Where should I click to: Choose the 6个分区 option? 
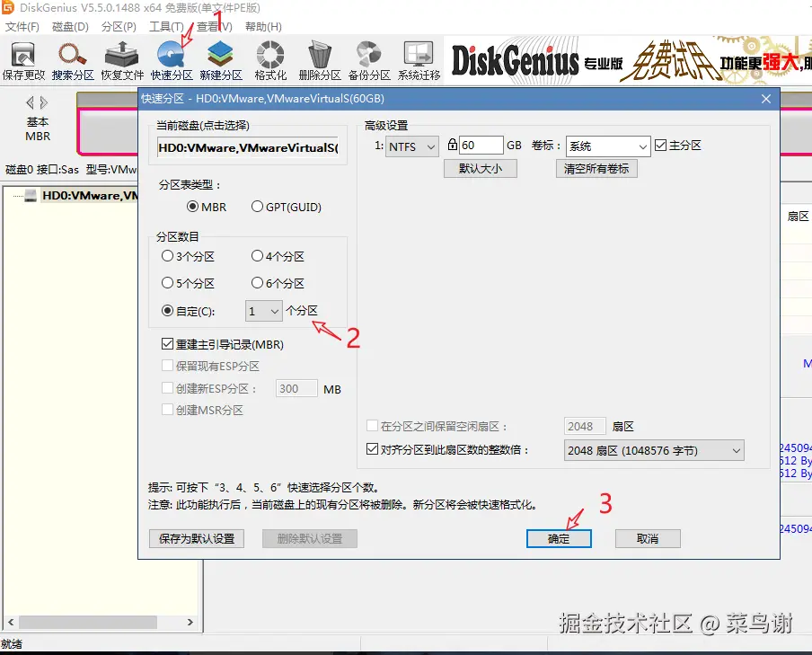point(278,283)
